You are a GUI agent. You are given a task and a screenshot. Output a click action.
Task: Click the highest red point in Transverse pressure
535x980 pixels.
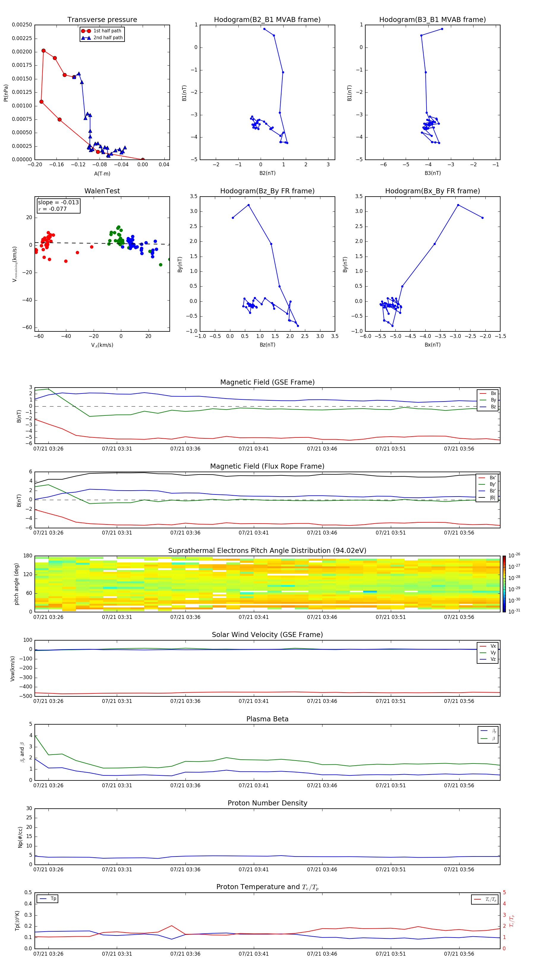coord(43,50)
